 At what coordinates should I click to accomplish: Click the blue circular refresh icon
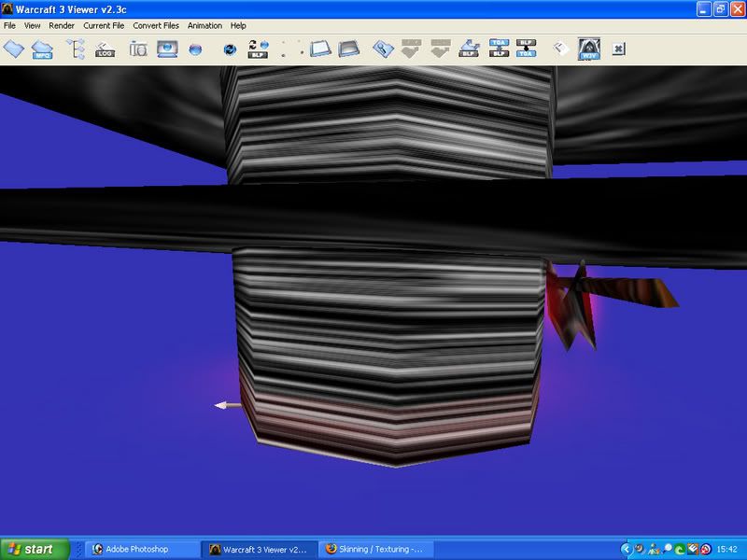230,49
